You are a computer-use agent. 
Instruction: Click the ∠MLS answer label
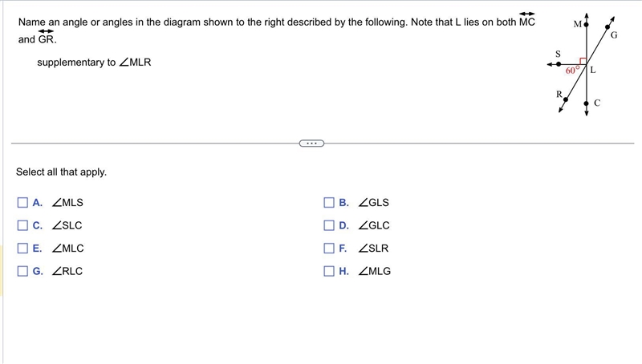67,203
